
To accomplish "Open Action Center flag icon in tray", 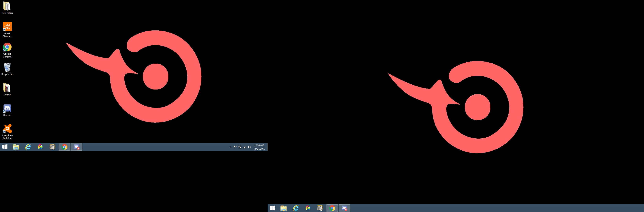I will pyautogui.click(x=235, y=147).
